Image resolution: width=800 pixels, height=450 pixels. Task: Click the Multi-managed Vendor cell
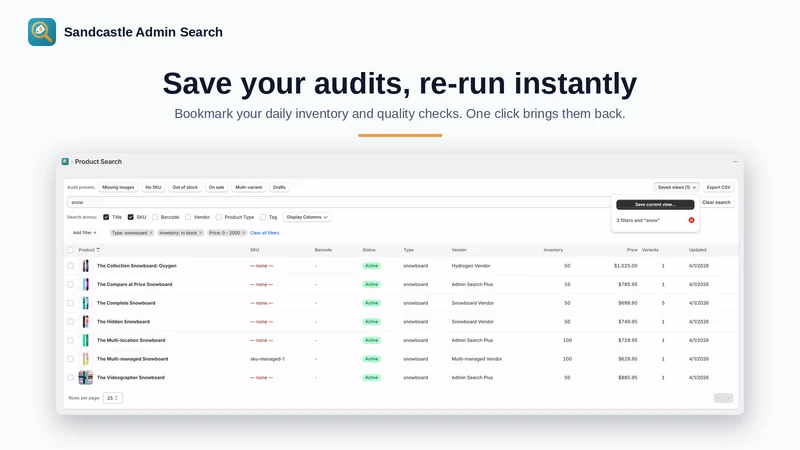pos(477,359)
